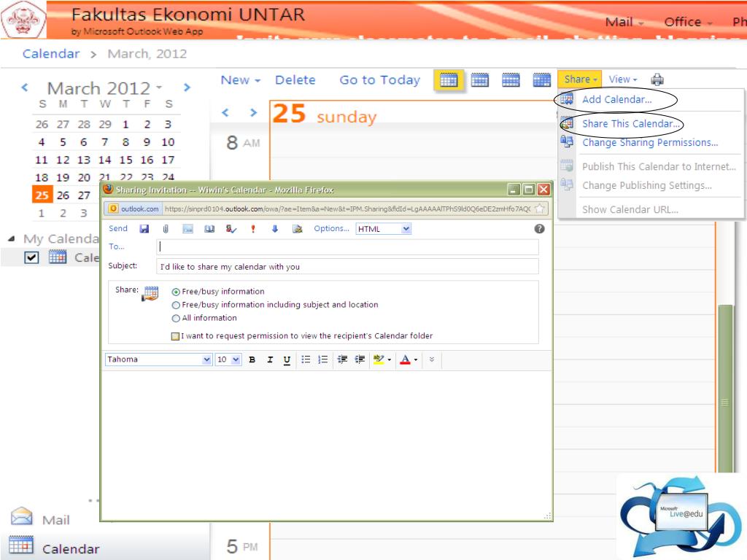This screenshot has height=560, width=747.
Task: Switch to Work Week view icon
Action: click(x=480, y=80)
